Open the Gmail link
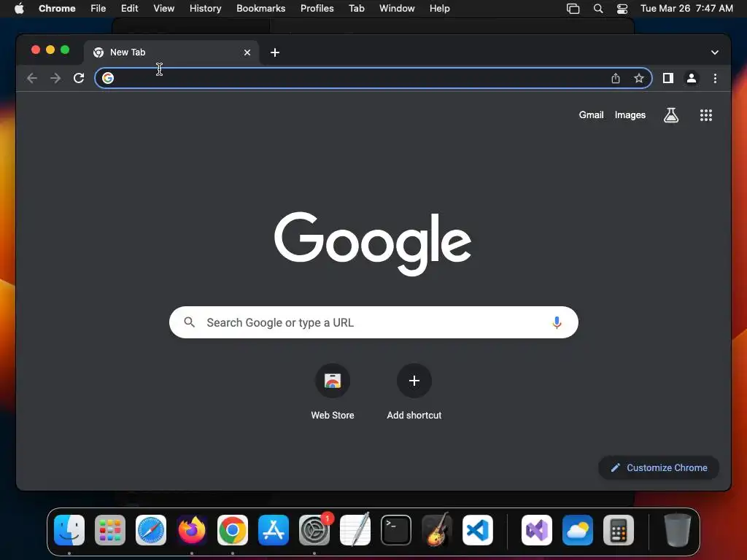Image resolution: width=747 pixels, height=560 pixels. point(591,114)
